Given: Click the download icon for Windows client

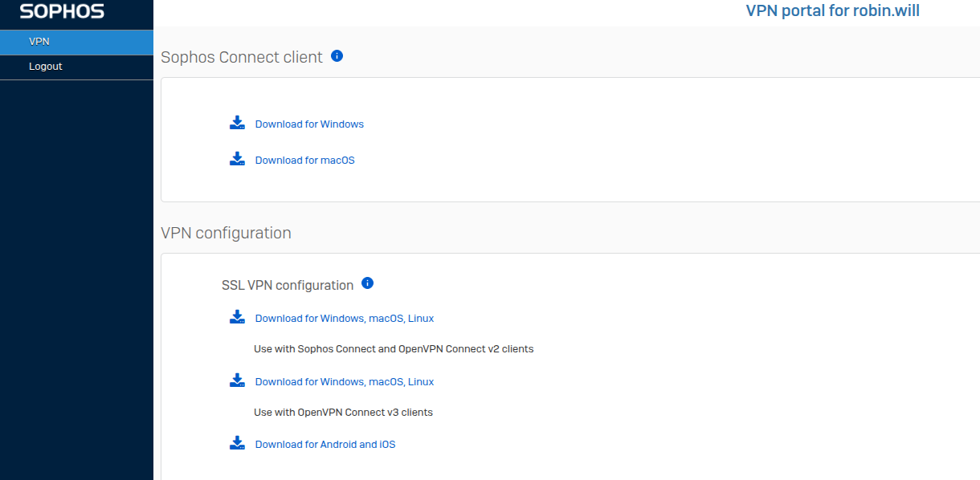Looking at the screenshot, I should tap(237, 124).
